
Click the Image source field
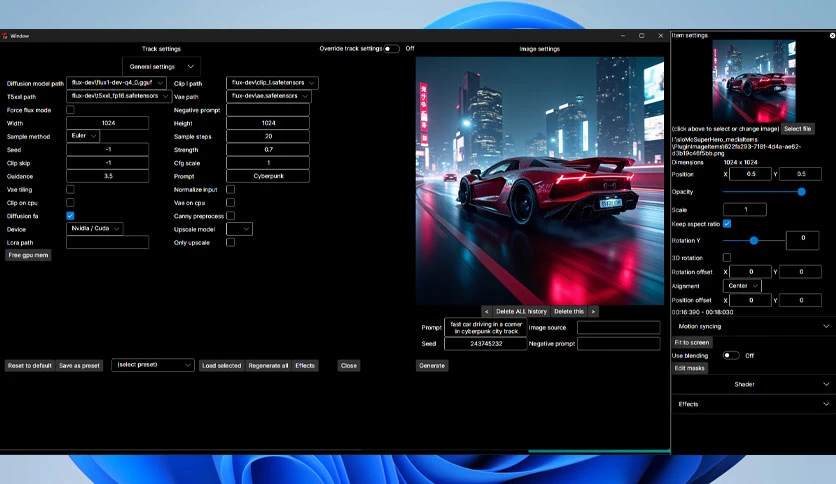618,327
